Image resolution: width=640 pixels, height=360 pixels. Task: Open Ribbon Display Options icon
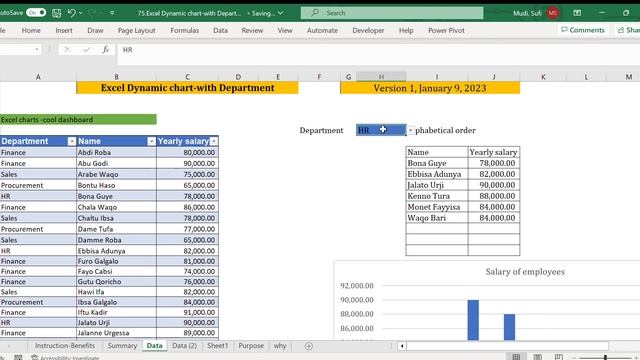[x=577, y=13]
